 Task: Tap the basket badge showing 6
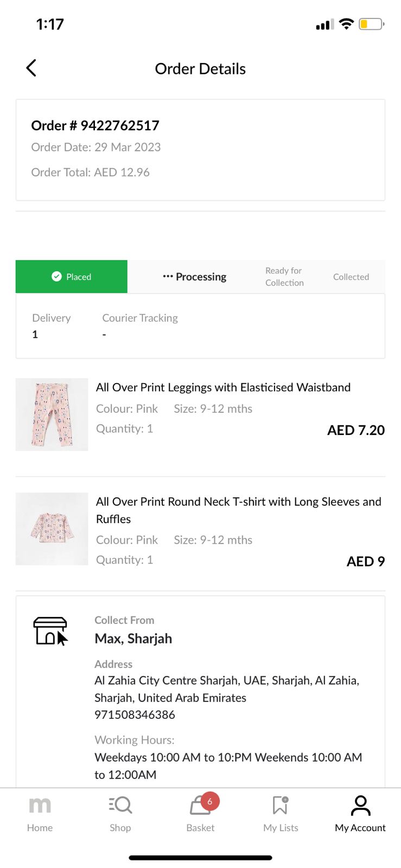210,801
